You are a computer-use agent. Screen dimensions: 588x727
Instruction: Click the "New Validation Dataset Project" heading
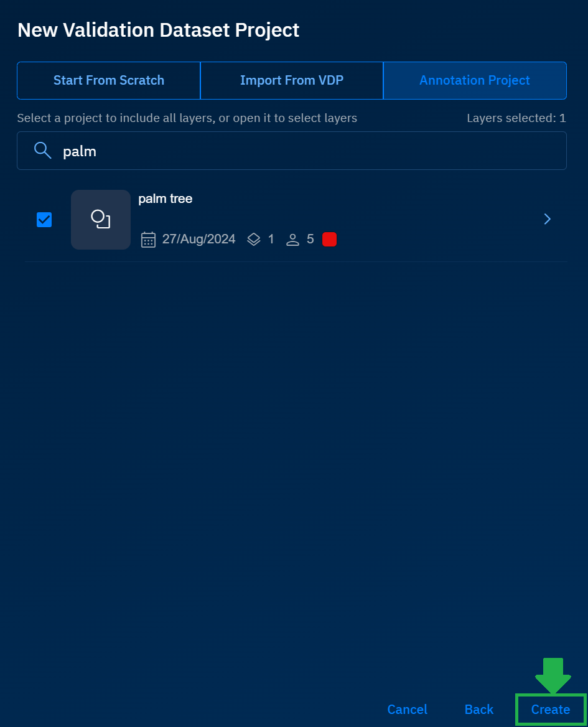(159, 30)
